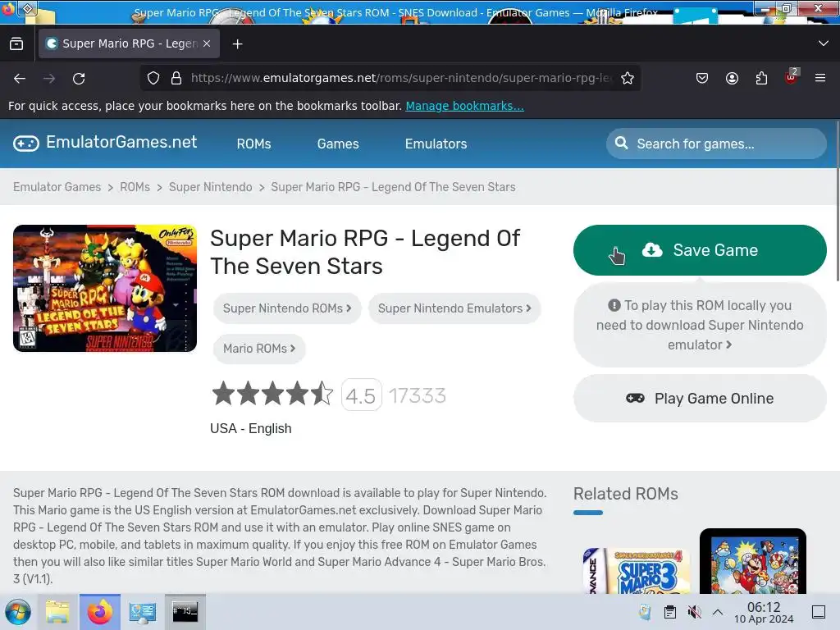Open the ROMs navigation menu
This screenshot has width=840, height=630.
[x=254, y=144]
